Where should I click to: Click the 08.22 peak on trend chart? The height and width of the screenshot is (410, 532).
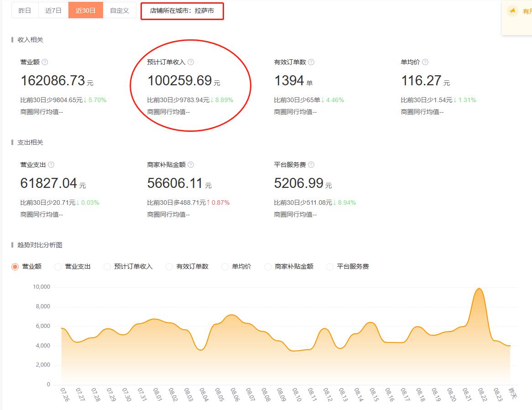pyautogui.click(x=479, y=289)
